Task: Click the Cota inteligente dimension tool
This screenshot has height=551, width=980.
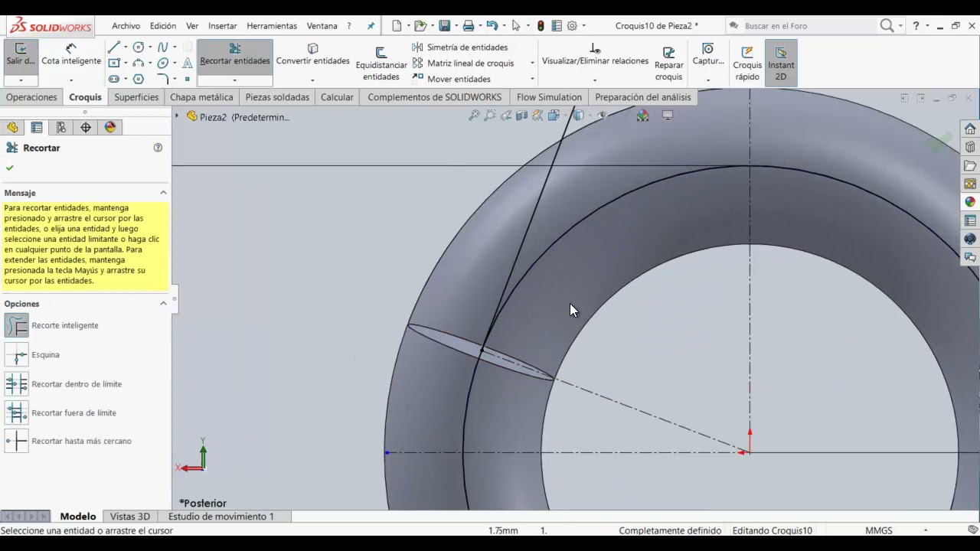Action: (x=71, y=54)
